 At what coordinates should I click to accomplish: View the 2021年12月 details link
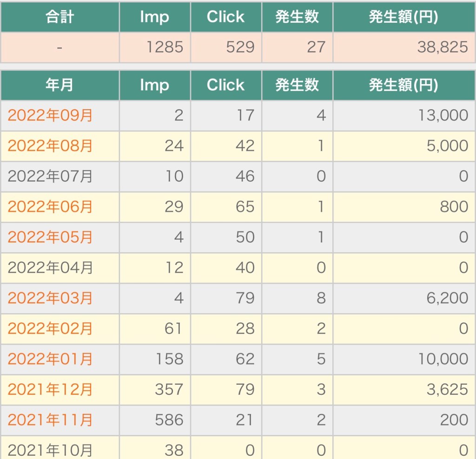point(50,390)
